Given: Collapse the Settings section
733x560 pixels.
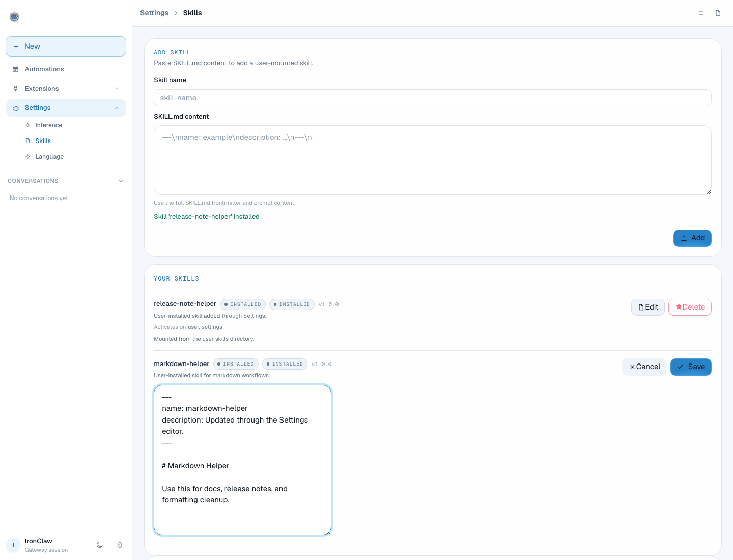Looking at the screenshot, I should point(66,108).
